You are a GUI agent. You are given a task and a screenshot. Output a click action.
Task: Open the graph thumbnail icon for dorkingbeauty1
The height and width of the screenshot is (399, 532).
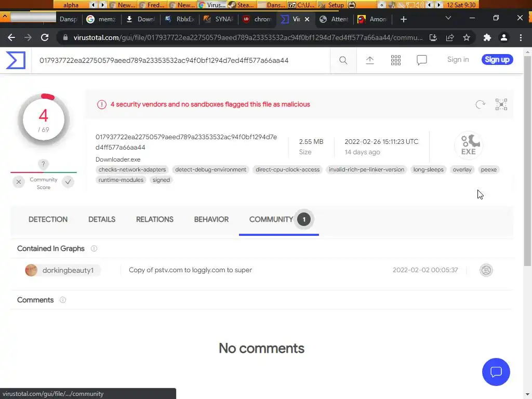tap(486, 270)
